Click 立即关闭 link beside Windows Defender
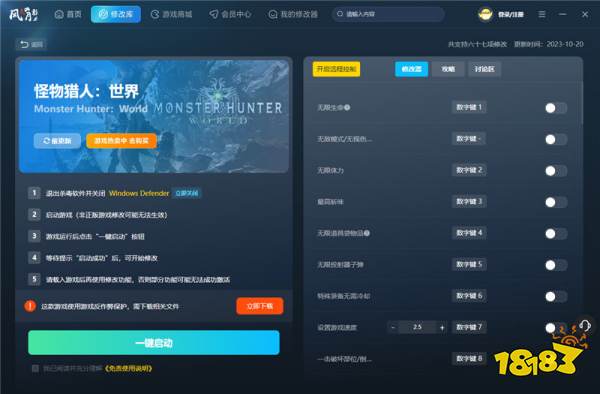This screenshot has height=394, width=600. (186, 193)
